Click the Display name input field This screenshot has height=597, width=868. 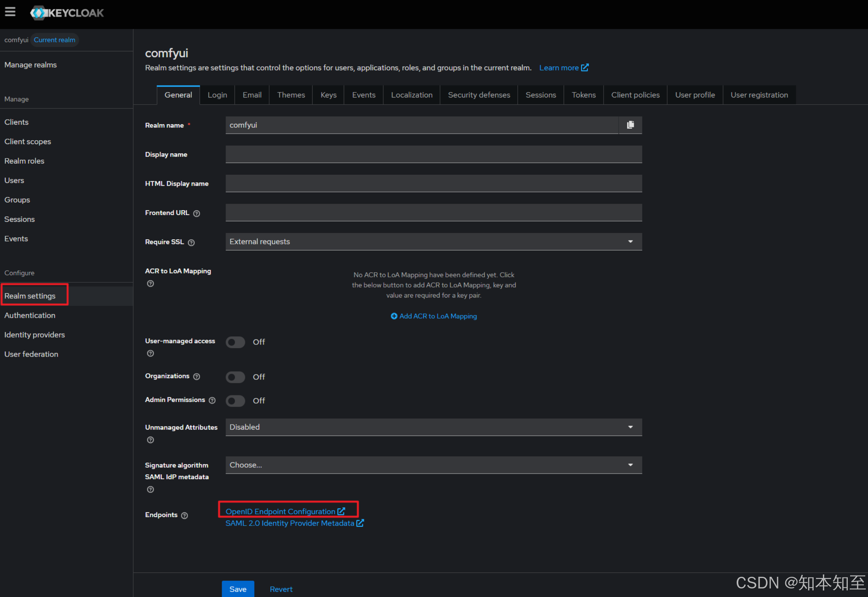point(433,154)
